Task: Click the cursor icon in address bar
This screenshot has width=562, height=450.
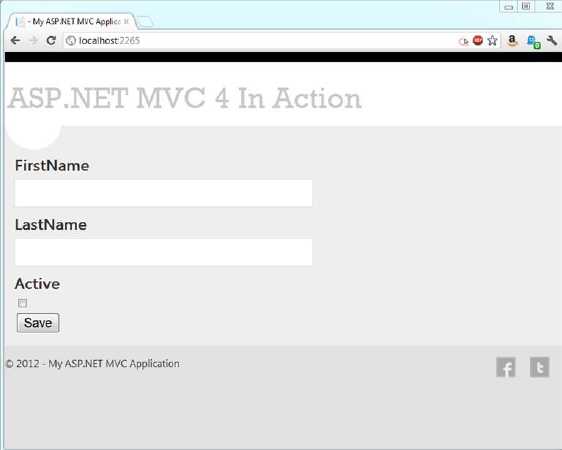Action: (x=463, y=42)
